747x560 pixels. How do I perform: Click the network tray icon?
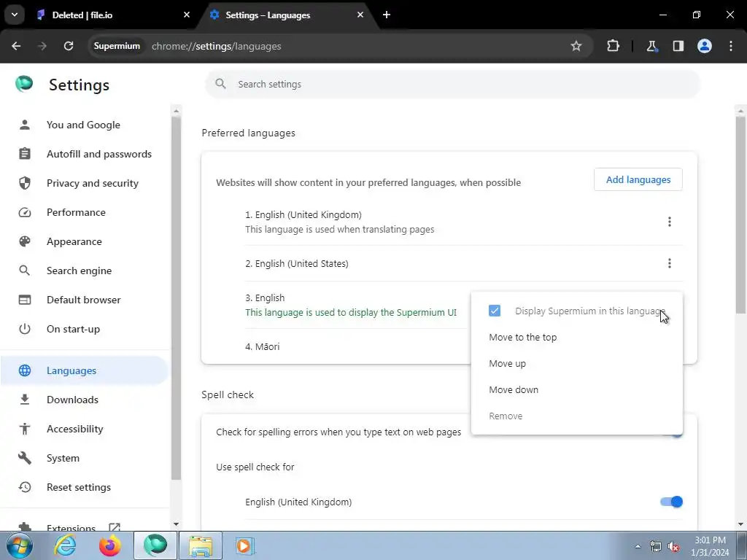pyautogui.click(x=656, y=547)
